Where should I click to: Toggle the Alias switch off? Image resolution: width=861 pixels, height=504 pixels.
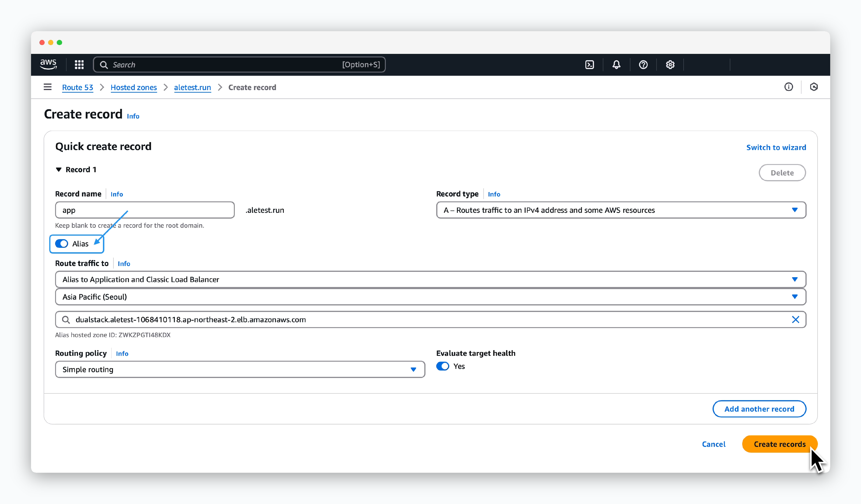(x=62, y=243)
